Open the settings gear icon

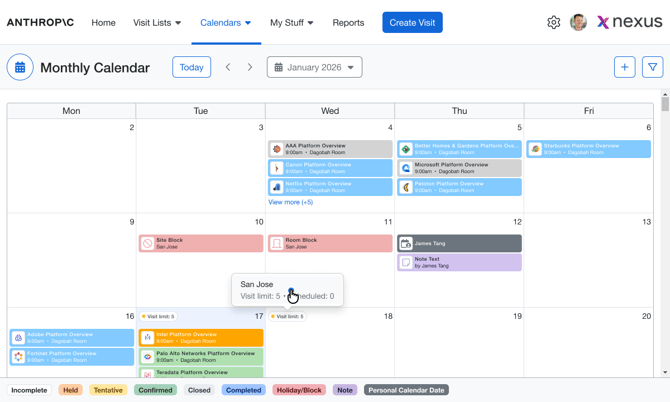tap(553, 22)
